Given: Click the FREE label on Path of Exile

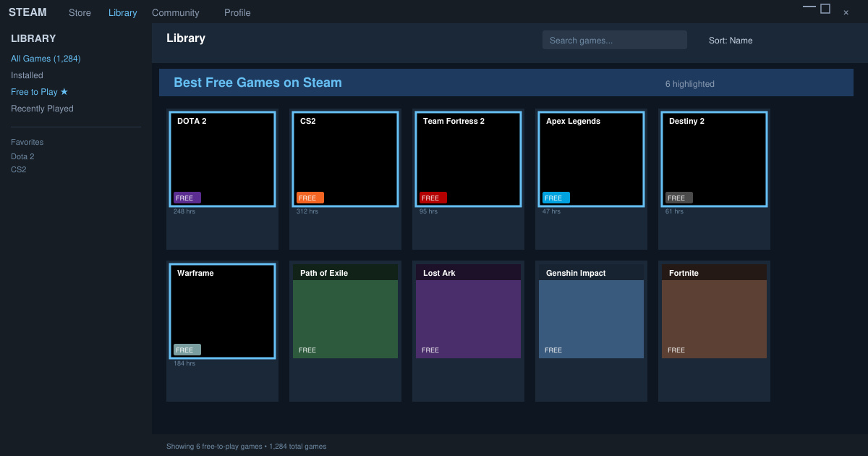Looking at the screenshot, I should tap(307, 350).
